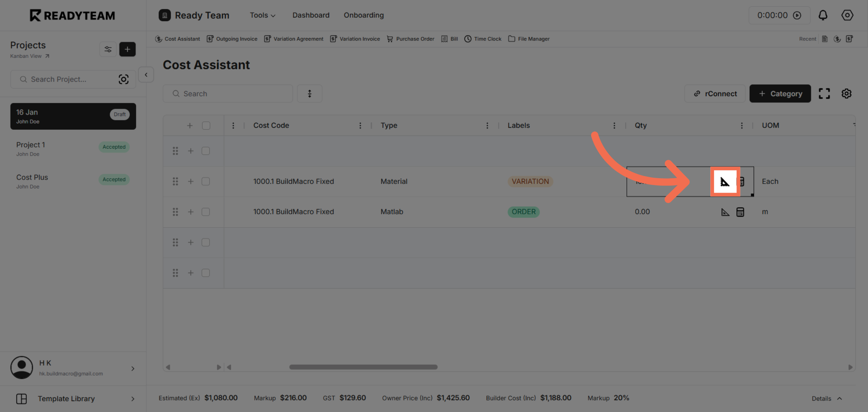Collapse the Details footer panel
This screenshot has width=868, height=412.
(x=827, y=398)
